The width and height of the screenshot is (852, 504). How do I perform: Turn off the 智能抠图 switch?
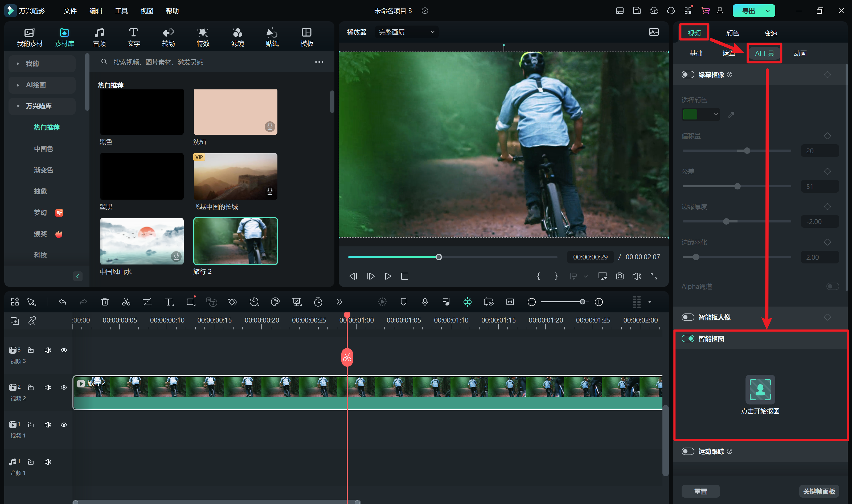tap(688, 338)
